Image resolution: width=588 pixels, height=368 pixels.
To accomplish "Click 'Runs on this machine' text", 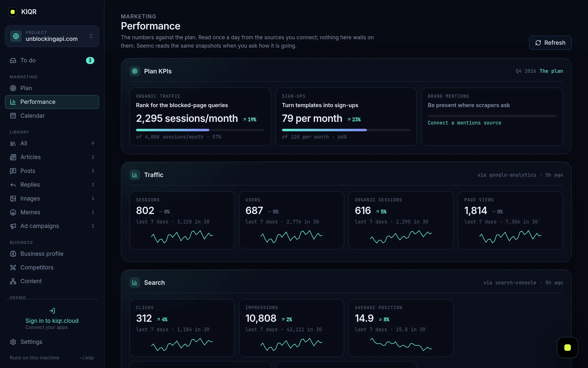I will (34, 358).
